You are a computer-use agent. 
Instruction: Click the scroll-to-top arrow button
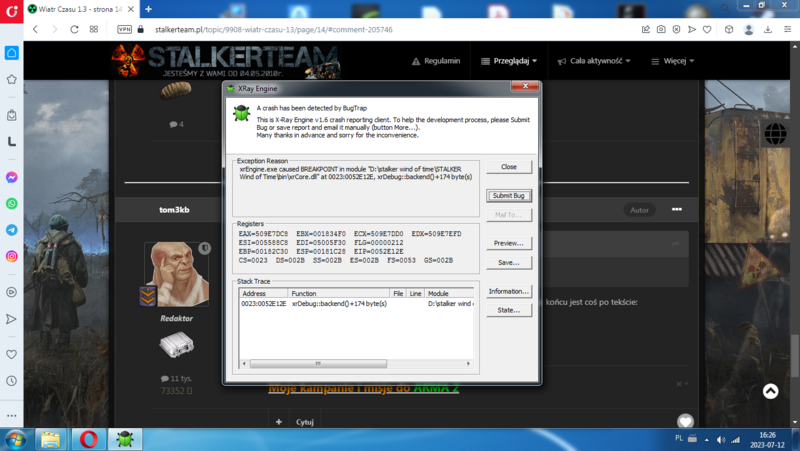coord(770,392)
